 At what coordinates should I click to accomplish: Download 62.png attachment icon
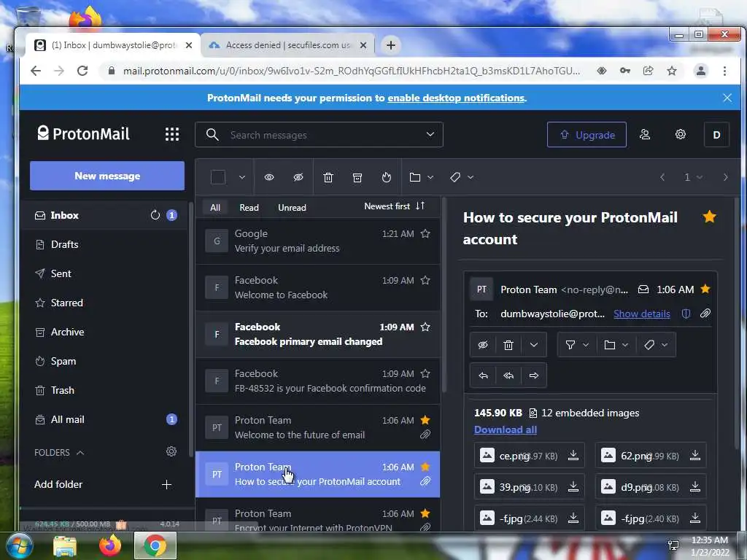click(x=695, y=456)
